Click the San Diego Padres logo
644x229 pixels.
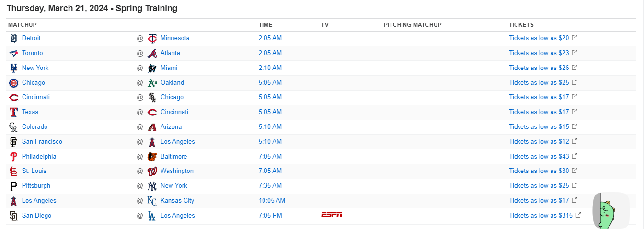[13, 216]
